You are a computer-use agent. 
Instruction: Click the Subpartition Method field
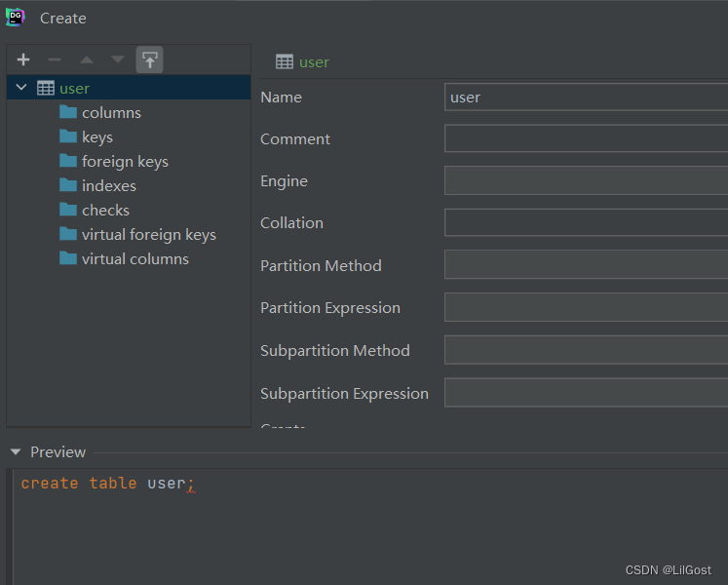586,350
